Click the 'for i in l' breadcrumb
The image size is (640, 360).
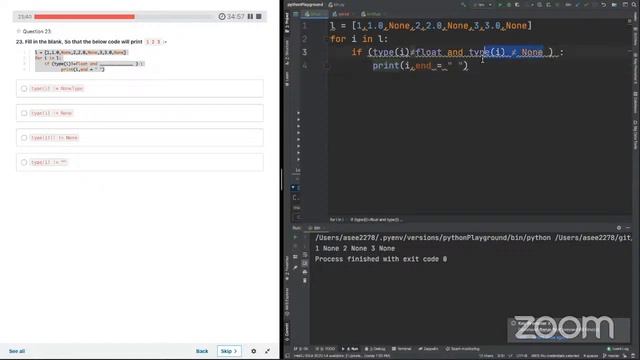(336, 220)
